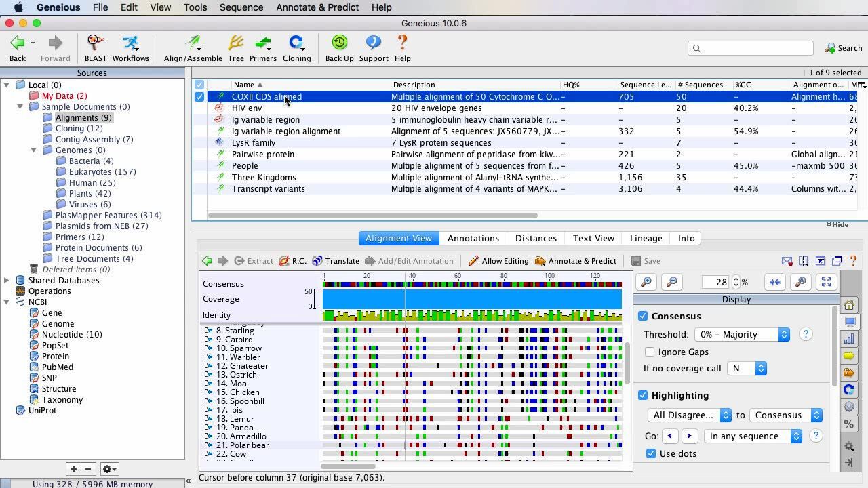
Task: Collapse the Sample Documents folder
Action: click(x=20, y=107)
